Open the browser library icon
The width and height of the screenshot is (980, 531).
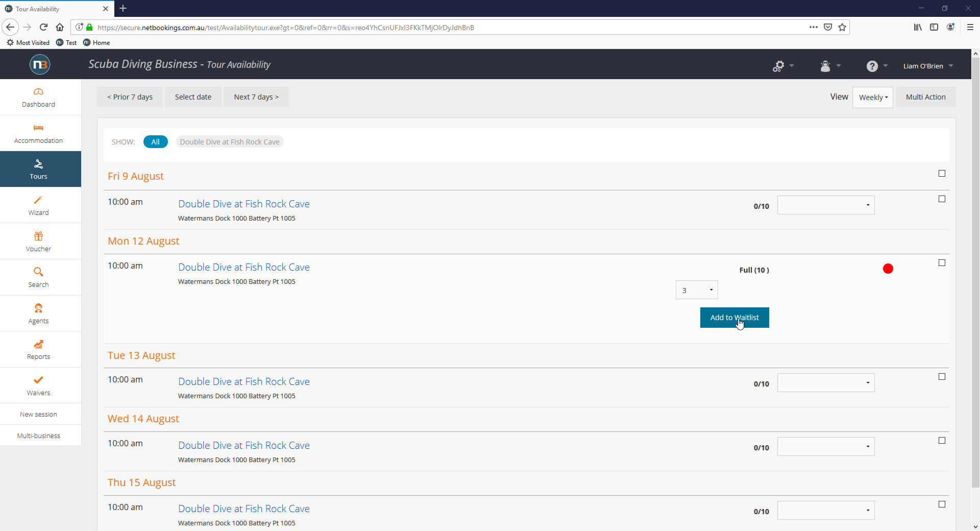point(918,27)
